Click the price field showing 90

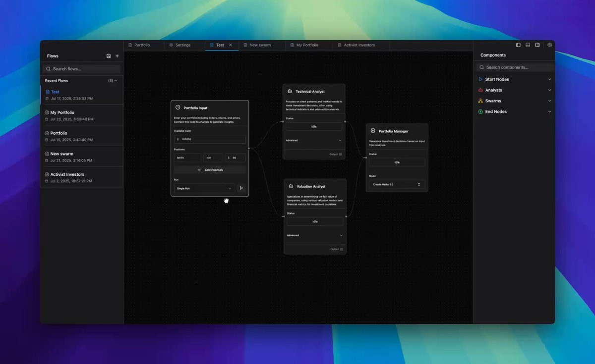[x=235, y=158]
